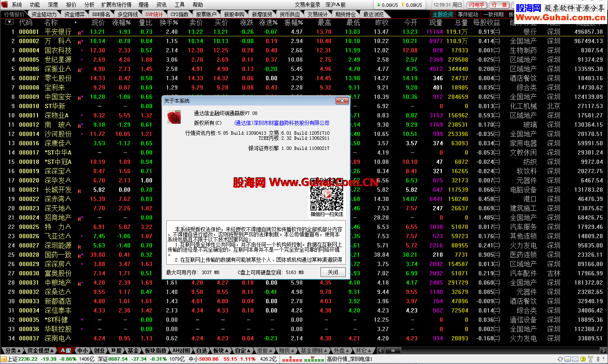Click the × marker beside 世纪星源
This screenshot has height=364, width=608.
pyautogui.click(x=81, y=60)
